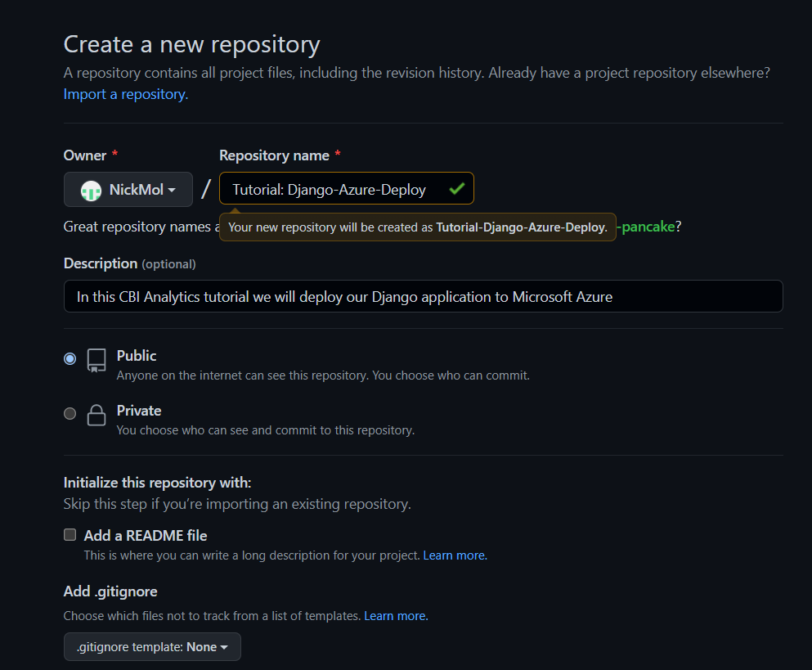Click the NickMol owner avatar icon

[91, 190]
